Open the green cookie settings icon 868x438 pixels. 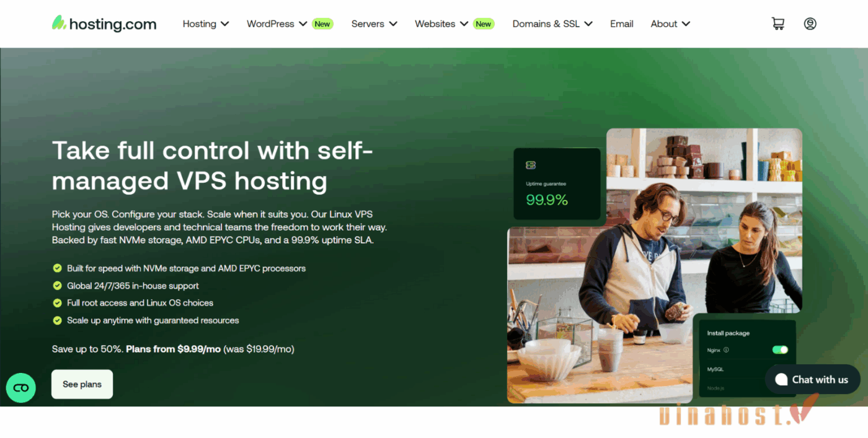click(21, 388)
